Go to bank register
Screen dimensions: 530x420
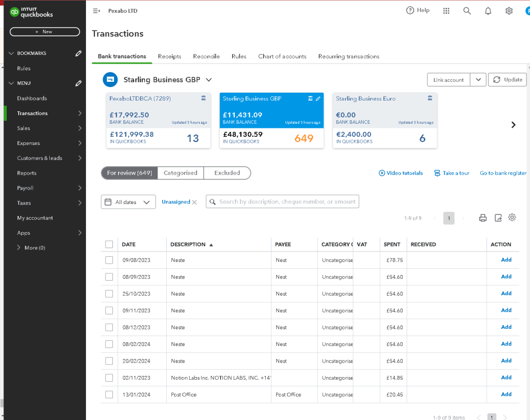click(x=503, y=173)
